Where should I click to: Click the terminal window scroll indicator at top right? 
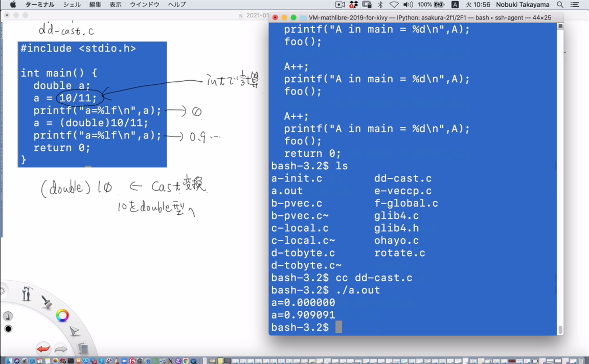560,26
